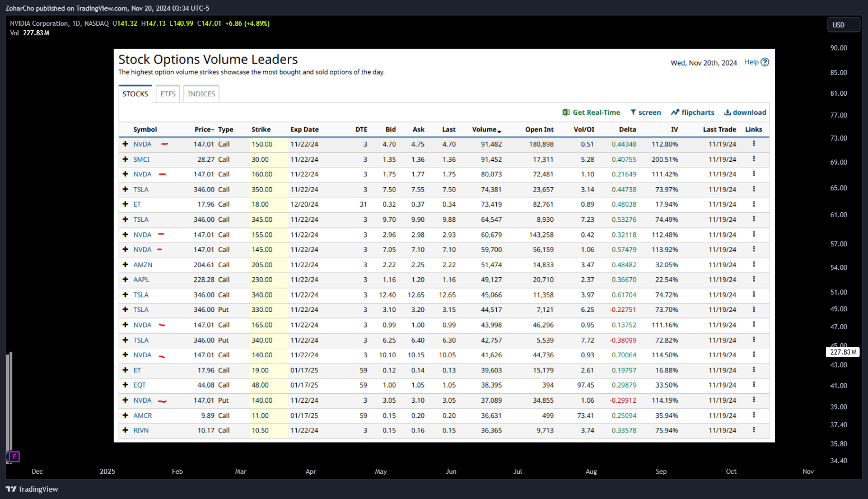Click the screen filter funnel icon
Image resolution: width=868 pixels, height=499 pixels.
[633, 113]
